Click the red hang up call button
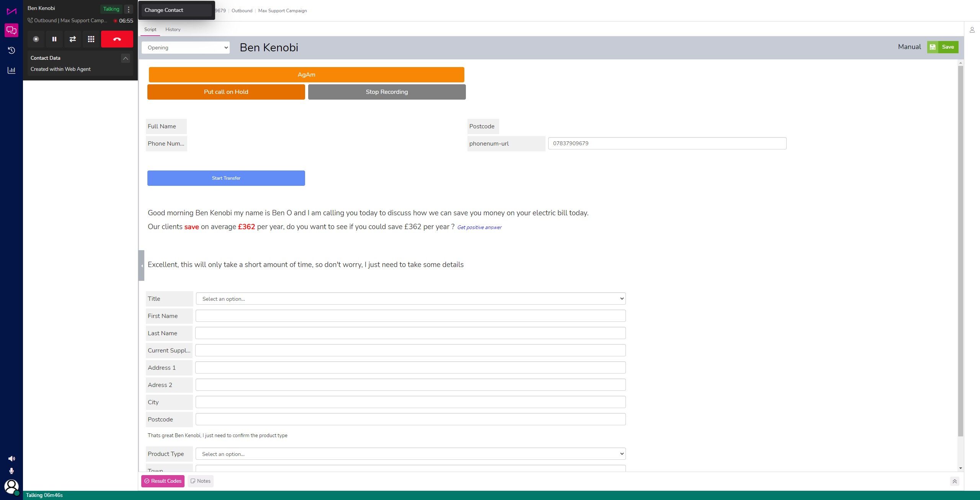Image resolution: width=980 pixels, height=500 pixels. (117, 39)
